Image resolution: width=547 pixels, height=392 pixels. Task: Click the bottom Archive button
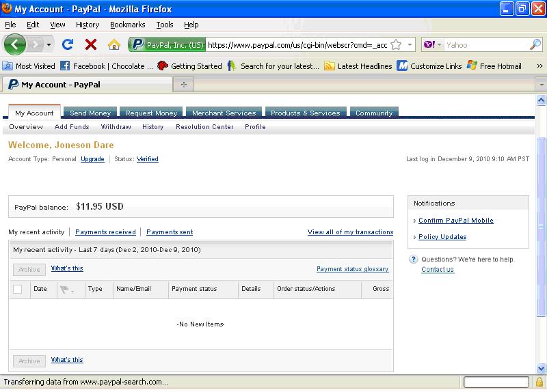click(x=29, y=361)
